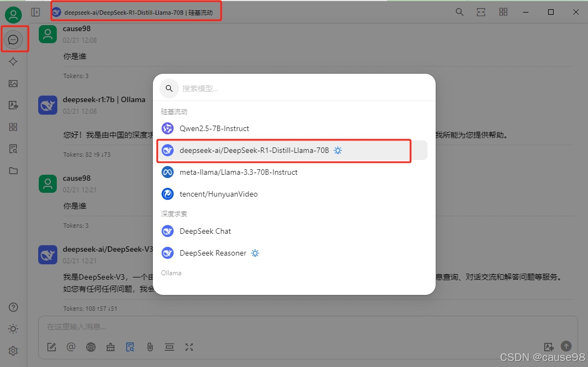This screenshot has height=367, width=588.
Task: Click cause98 avatar on 12:21 message
Action: [47, 184]
